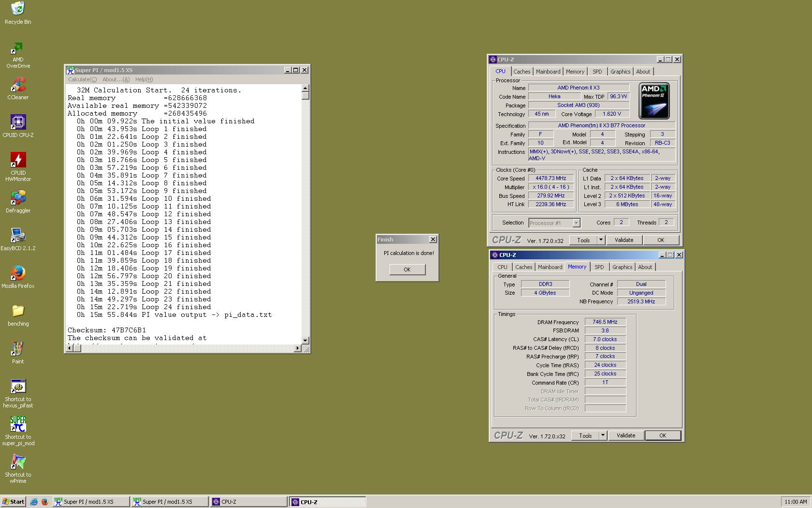The image size is (812, 508).
Task: Click NB Frequency value 2519.3 MHz
Action: pos(641,301)
